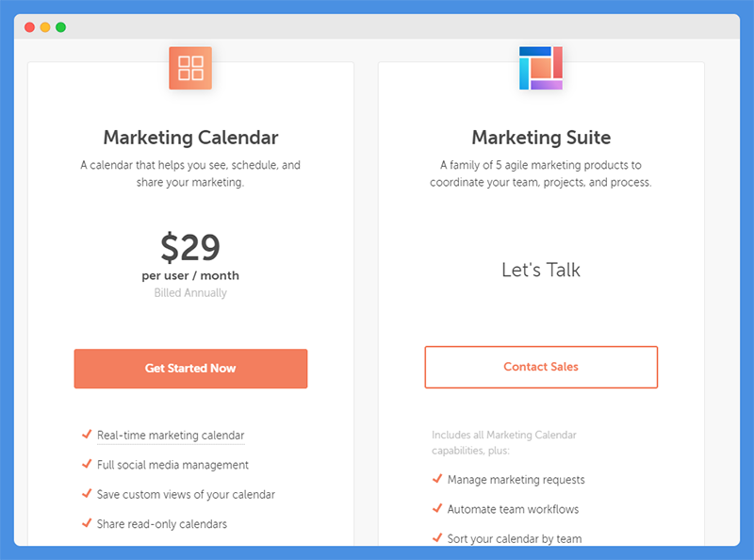The height and width of the screenshot is (560, 754).
Task: Click the green maximize window button
Action: (x=60, y=27)
